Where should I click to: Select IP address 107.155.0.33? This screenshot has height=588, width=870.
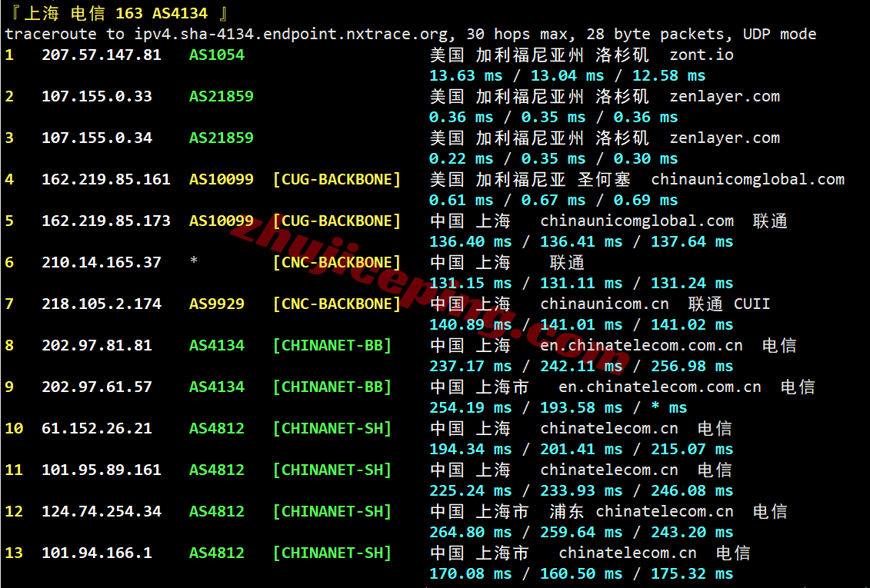pyautogui.click(x=97, y=96)
